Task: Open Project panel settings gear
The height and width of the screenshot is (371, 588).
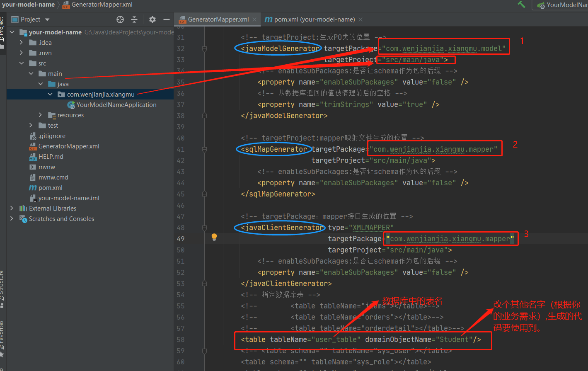Action: pyautogui.click(x=152, y=19)
